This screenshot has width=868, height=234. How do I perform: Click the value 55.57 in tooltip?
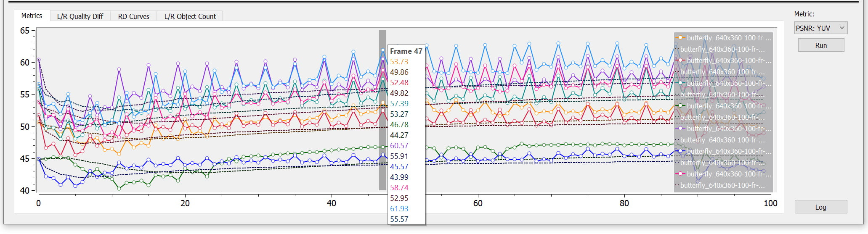tap(399, 219)
